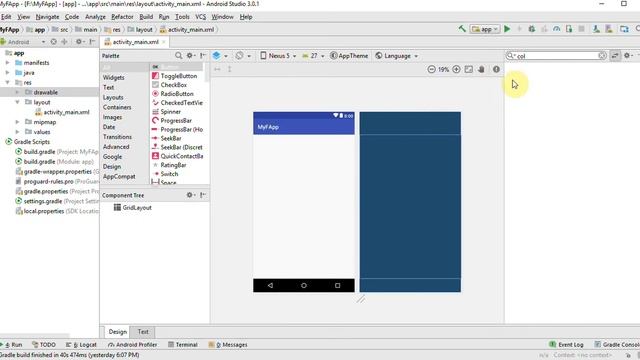Open Project Structure icon in toolbar
Screen dimensions: 640x360
coord(624,29)
